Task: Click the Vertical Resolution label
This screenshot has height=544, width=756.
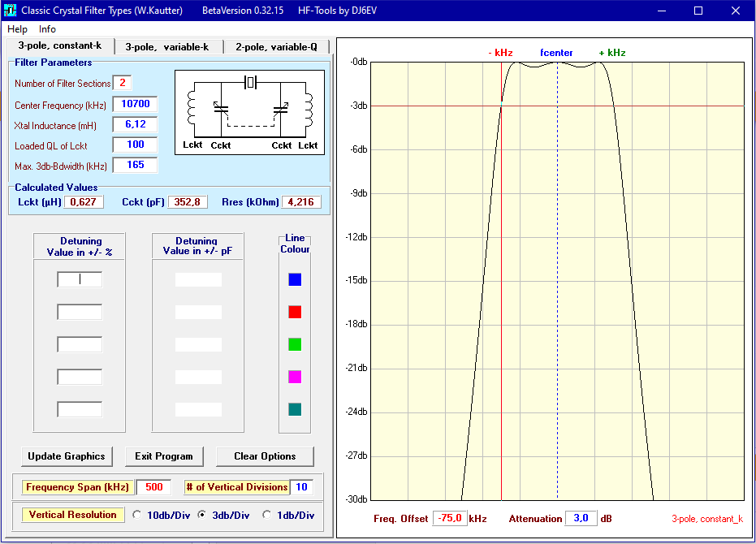Action: point(73,515)
